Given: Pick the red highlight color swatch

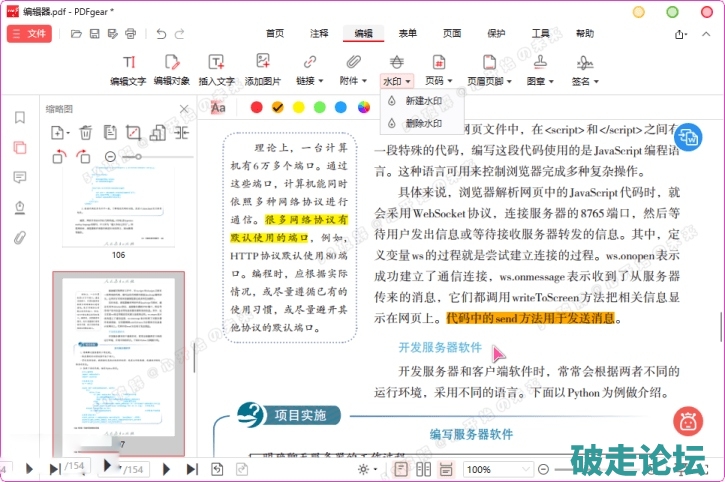Looking at the screenshot, I should pyautogui.click(x=256, y=107).
